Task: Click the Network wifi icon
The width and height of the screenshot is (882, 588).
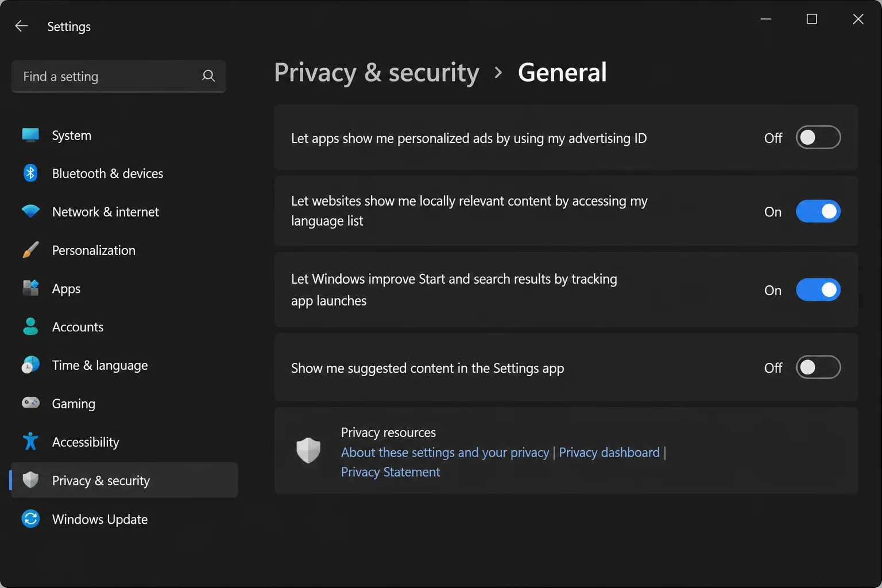Action: tap(30, 211)
